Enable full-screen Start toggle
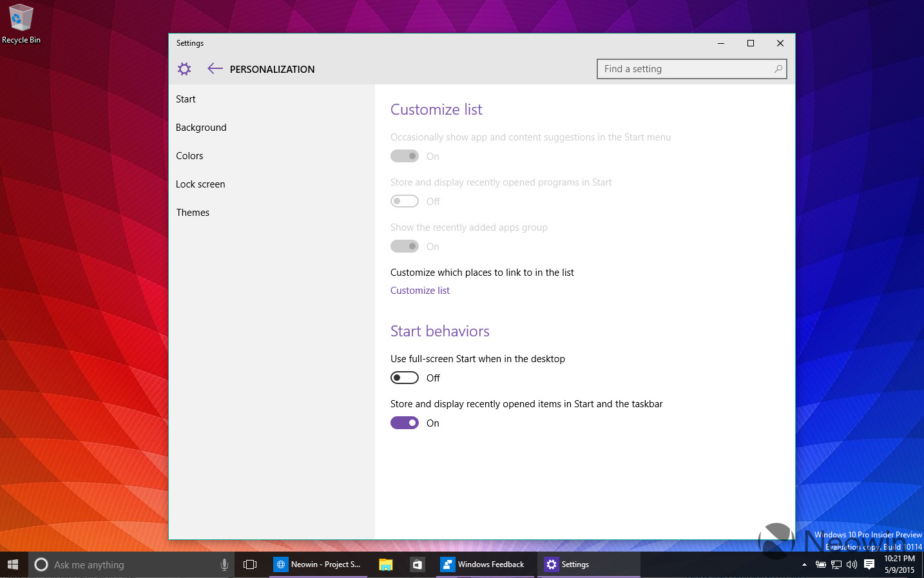924x578 pixels. point(405,378)
